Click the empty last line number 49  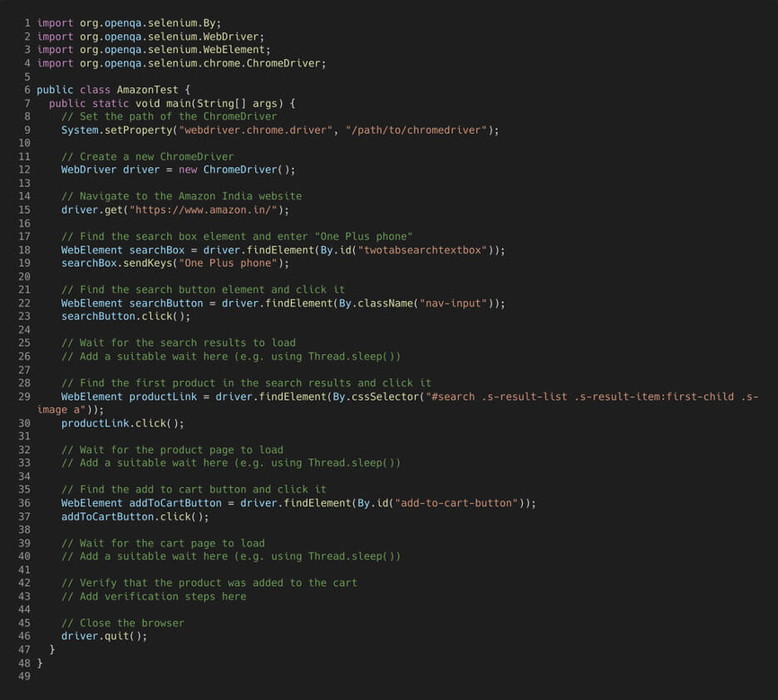click(x=24, y=676)
